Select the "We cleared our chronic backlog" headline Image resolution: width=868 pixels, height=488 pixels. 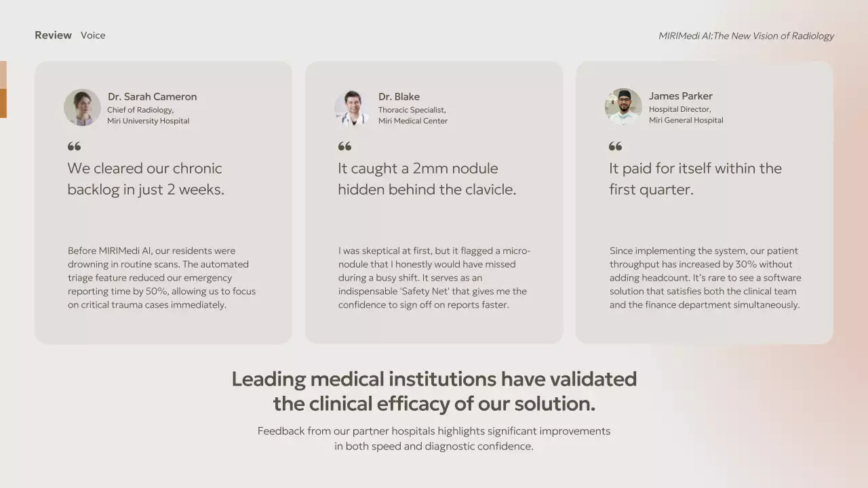coord(145,179)
